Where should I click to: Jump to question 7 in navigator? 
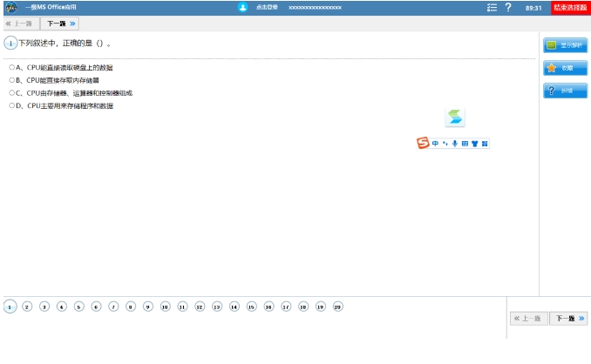tap(113, 307)
